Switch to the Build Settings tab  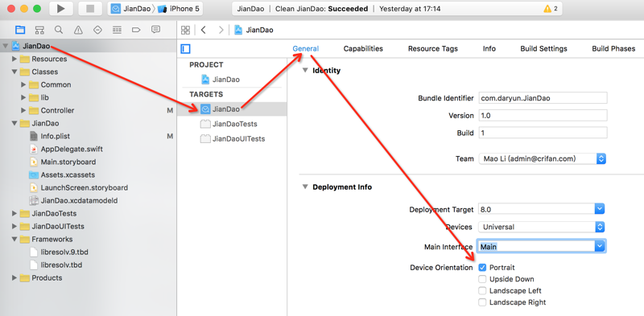[x=543, y=49]
